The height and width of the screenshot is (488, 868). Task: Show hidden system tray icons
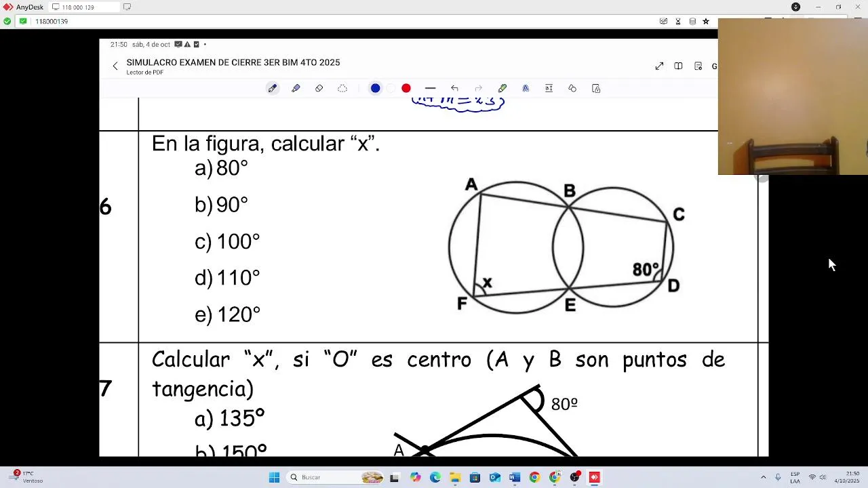tap(764, 477)
